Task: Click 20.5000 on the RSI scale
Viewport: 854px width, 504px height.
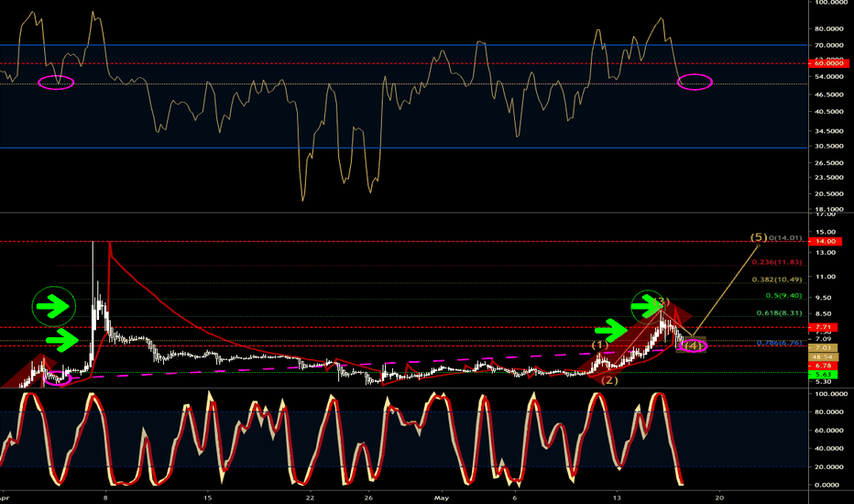Action: point(829,193)
